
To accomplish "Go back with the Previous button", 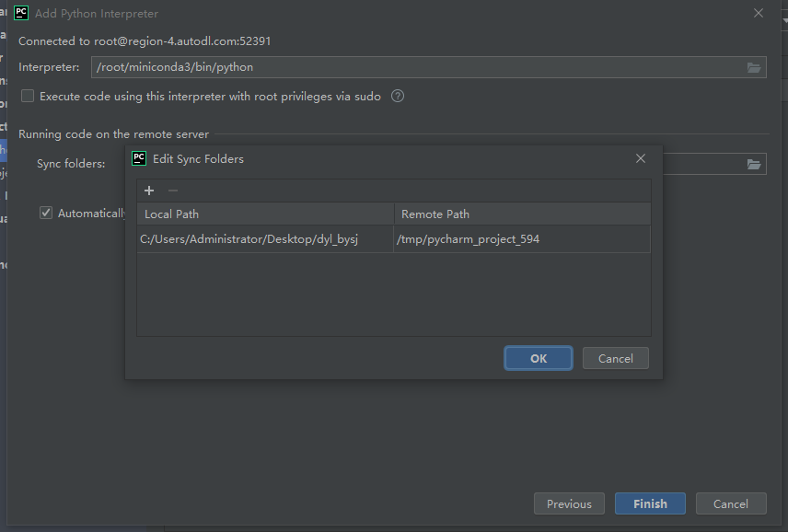I will [x=569, y=503].
